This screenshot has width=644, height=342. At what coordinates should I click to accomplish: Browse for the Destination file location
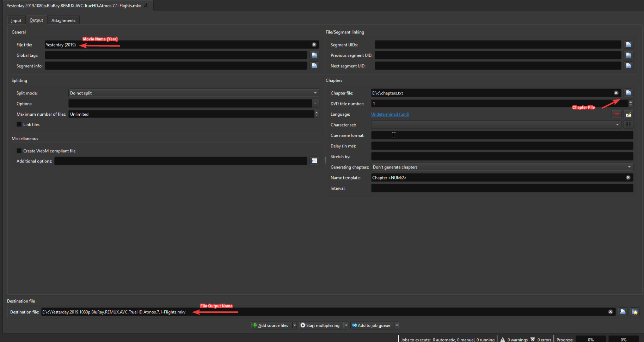[623, 312]
